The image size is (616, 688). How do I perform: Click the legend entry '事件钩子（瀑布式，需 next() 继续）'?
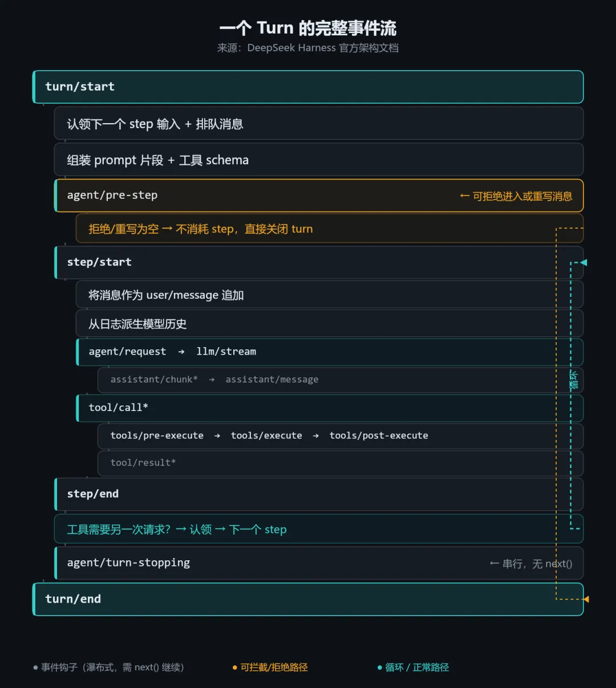pyautogui.click(x=108, y=667)
